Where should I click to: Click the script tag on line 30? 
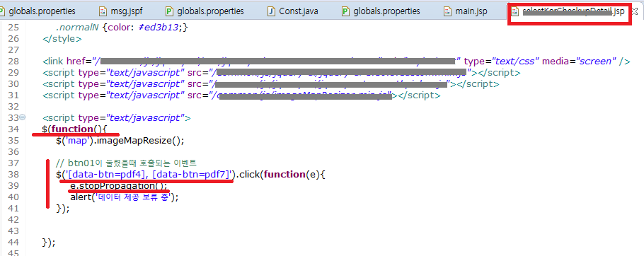pos(270,84)
